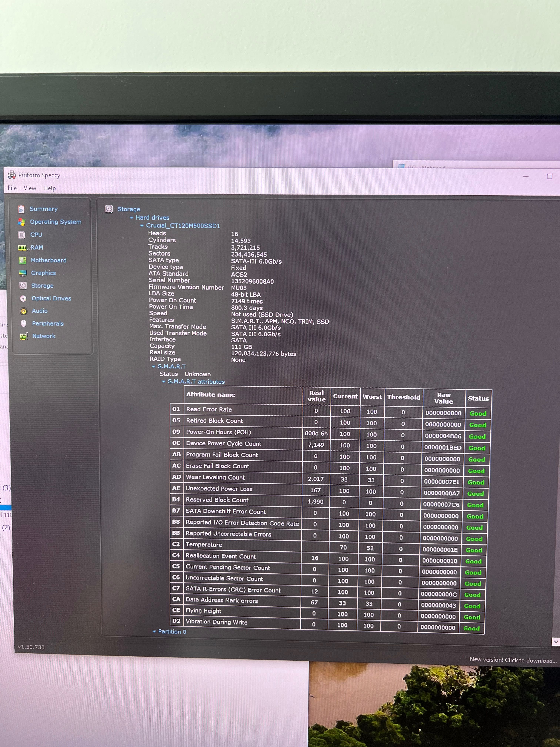This screenshot has height=747, width=560.
Task: Click version number v1.30.730
Action: (x=31, y=647)
